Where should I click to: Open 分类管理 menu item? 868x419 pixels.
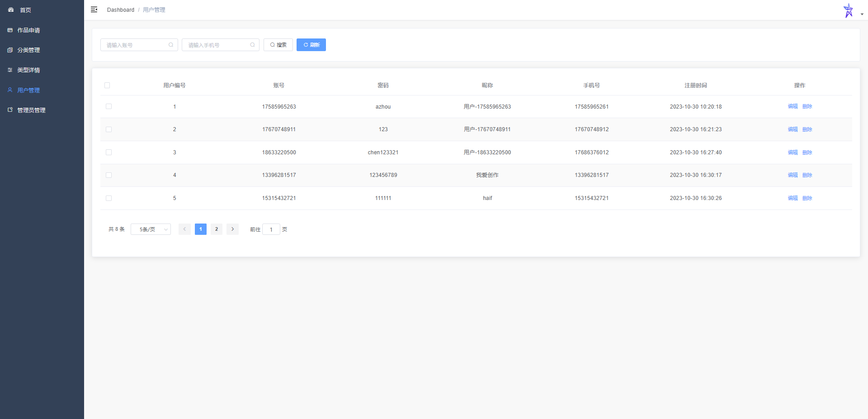point(42,50)
